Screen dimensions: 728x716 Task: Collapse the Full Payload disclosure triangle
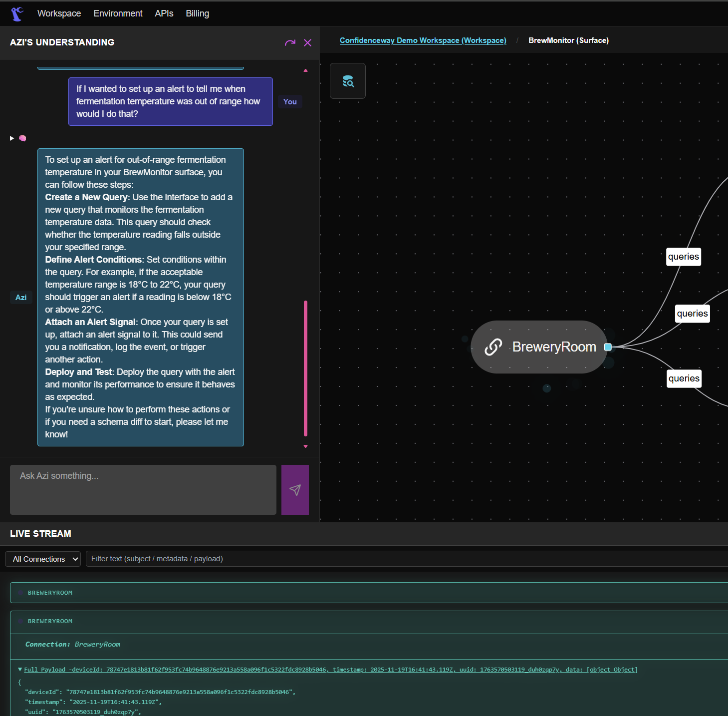point(20,670)
